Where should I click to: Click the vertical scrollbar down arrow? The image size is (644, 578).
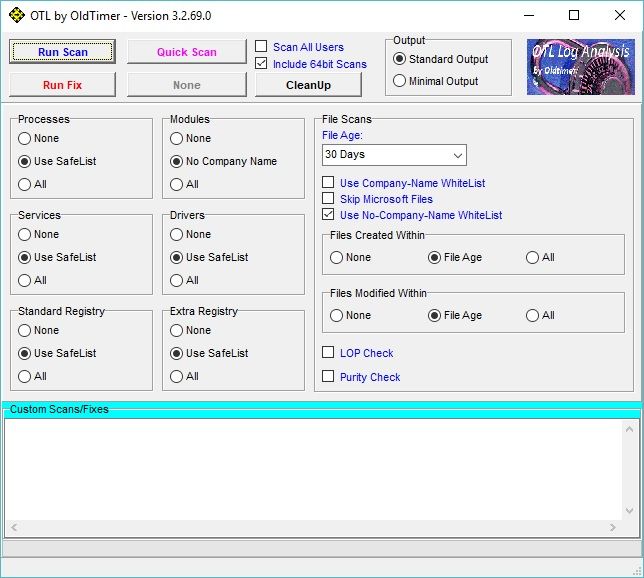point(629,511)
